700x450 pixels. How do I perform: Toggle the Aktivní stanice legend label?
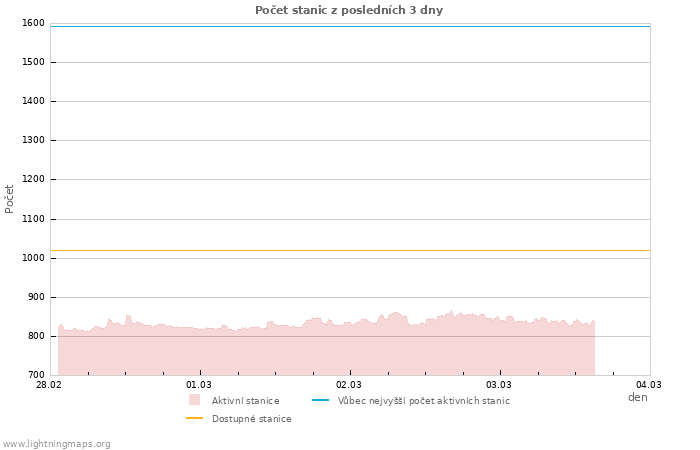point(245,401)
